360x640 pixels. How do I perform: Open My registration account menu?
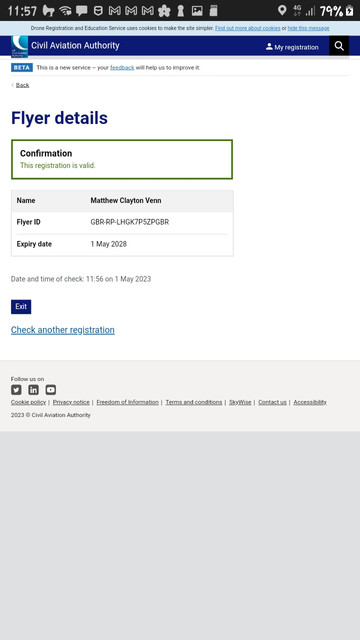[x=292, y=47]
